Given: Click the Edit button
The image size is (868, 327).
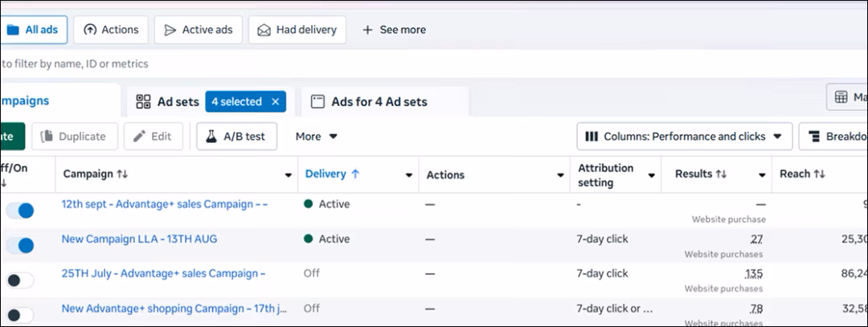Looking at the screenshot, I should (154, 137).
